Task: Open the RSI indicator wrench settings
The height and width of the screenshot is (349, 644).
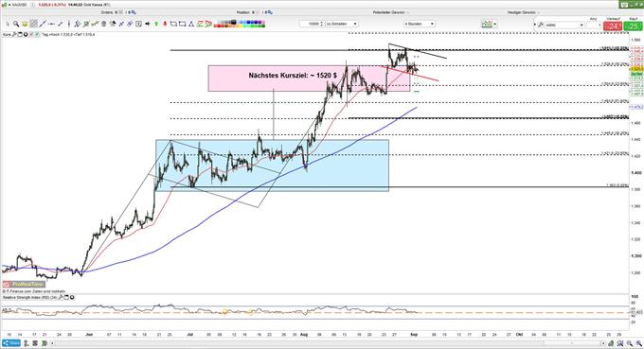Action: click(61, 297)
